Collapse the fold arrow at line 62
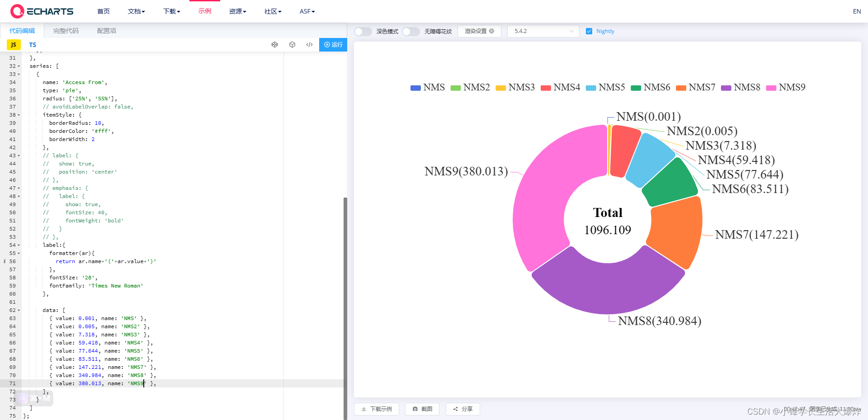The height and width of the screenshot is (420, 868). [19, 311]
